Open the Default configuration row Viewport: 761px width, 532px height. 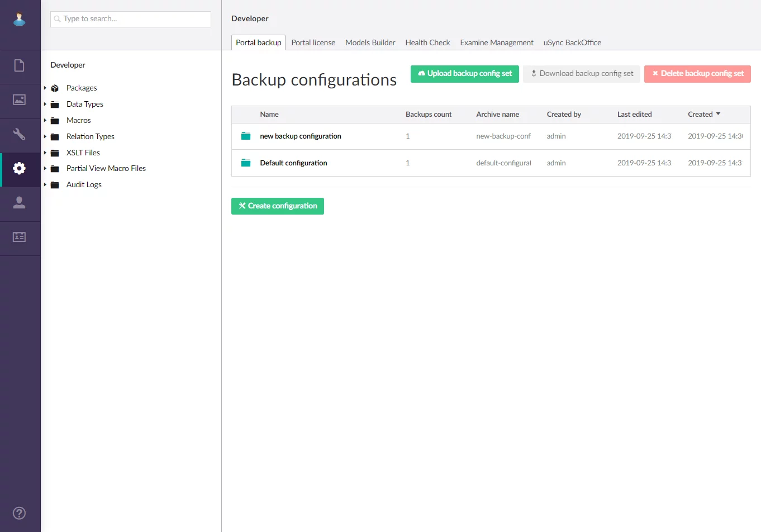(x=293, y=163)
